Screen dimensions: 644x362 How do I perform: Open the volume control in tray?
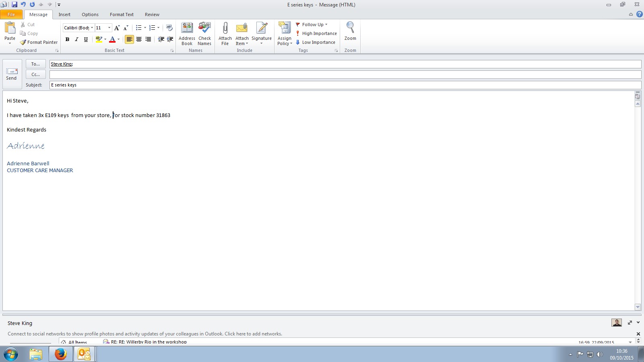coord(600,354)
